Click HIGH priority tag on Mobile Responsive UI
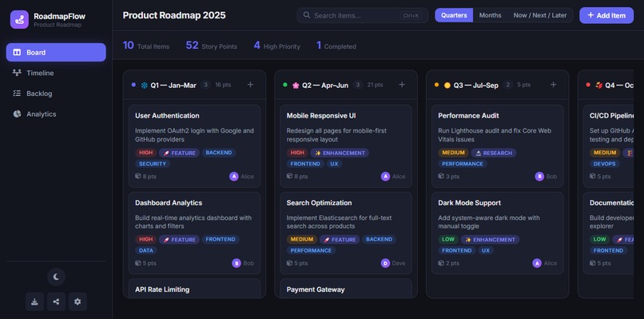This screenshot has width=644, height=319. pyautogui.click(x=297, y=153)
